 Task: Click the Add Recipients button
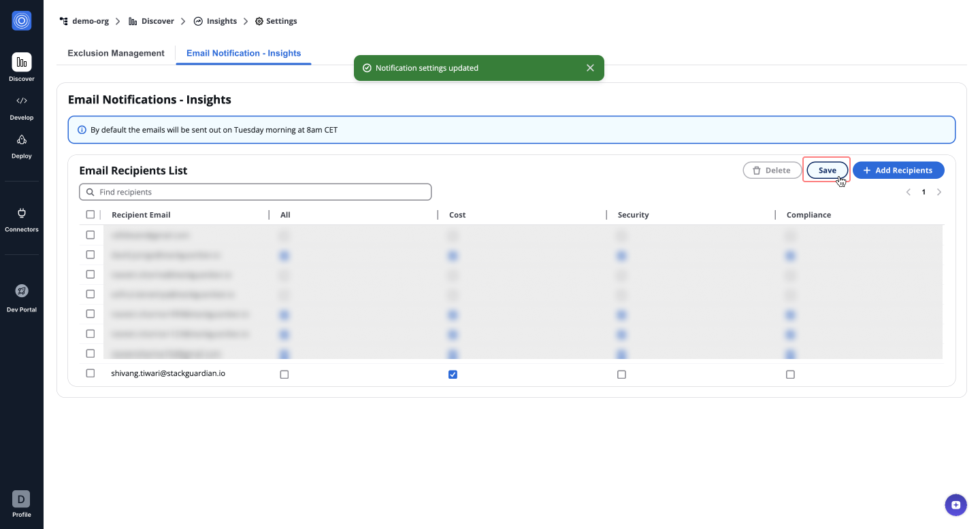tap(898, 170)
